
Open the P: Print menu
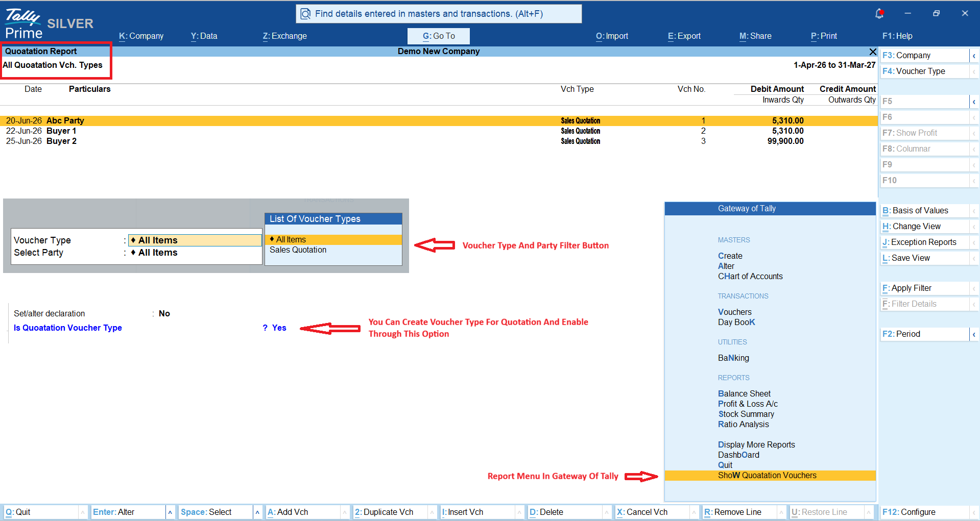pos(824,36)
